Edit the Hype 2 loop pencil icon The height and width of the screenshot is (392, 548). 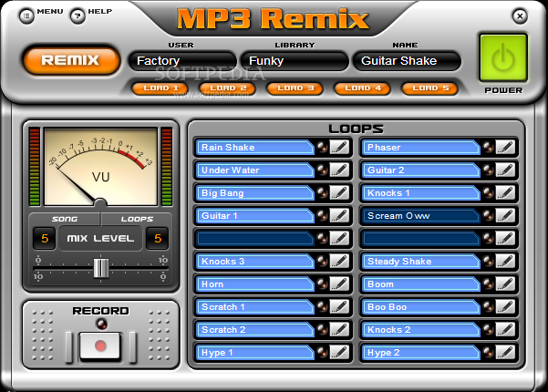505,352
